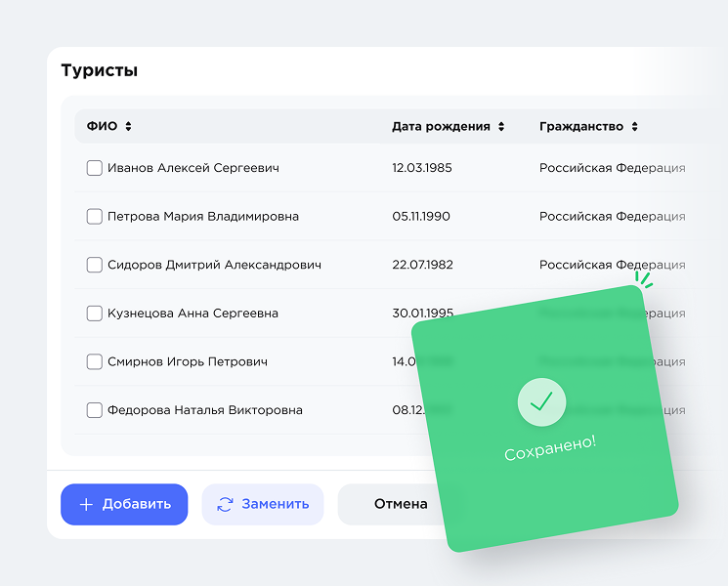Click the Гражданство column header label
The width and height of the screenshot is (728, 586).
(x=580, y=127)
